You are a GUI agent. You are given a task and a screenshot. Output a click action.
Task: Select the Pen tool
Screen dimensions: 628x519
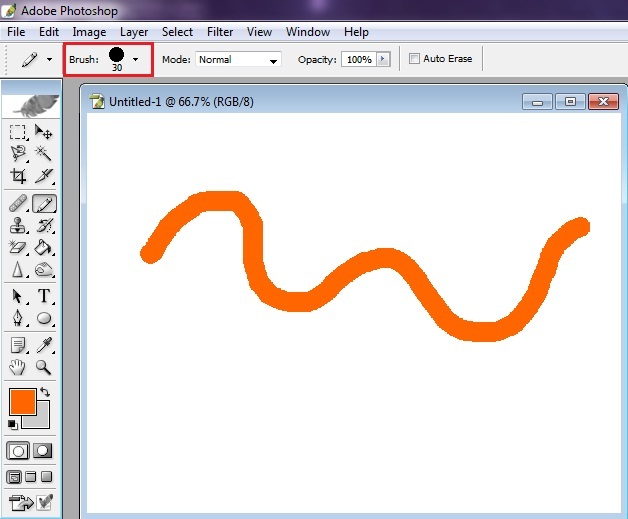point(18,318)
